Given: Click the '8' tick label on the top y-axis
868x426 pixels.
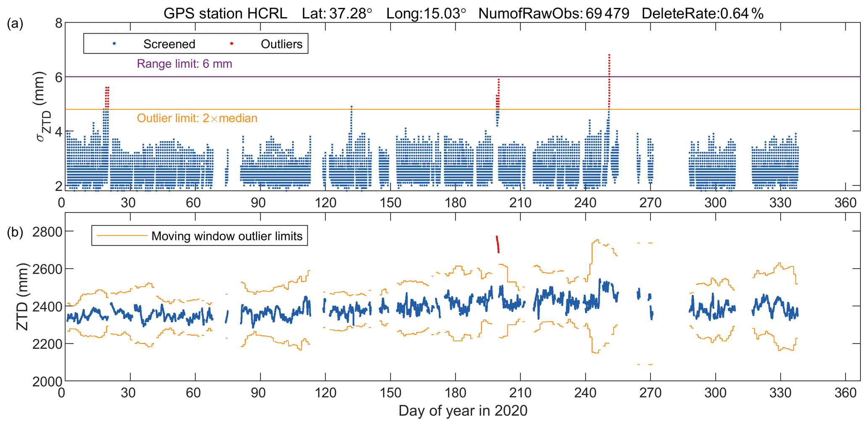Looking at the screenshot, I should click(x=58, y=23).
